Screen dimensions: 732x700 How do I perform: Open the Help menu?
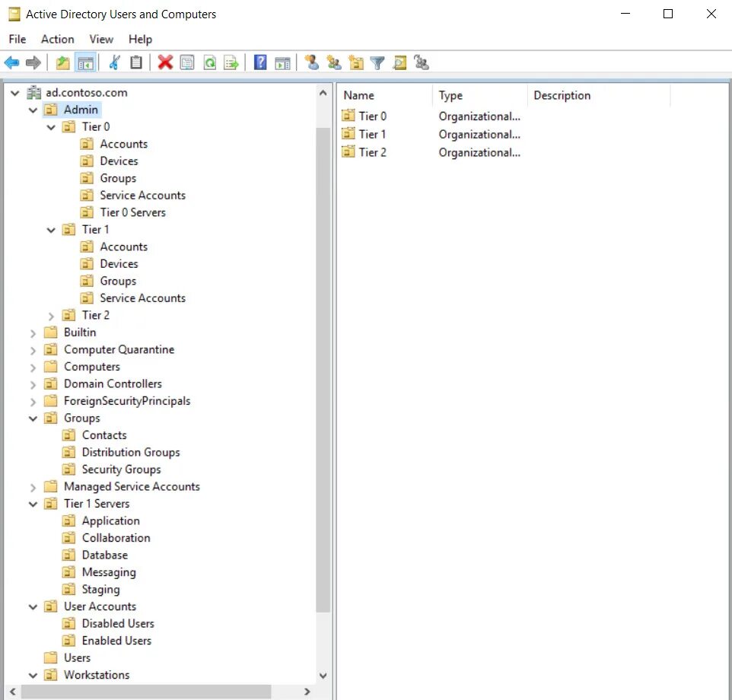[140, 40]
